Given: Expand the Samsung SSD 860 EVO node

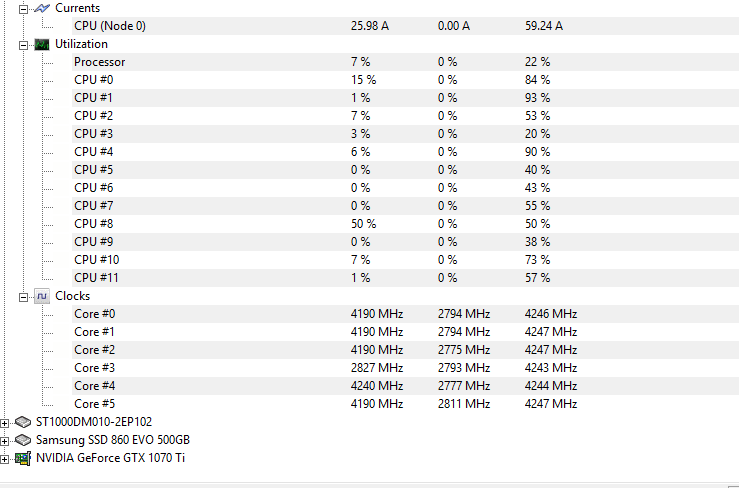Looking at the screenshot, I should (x=4, y=441).
